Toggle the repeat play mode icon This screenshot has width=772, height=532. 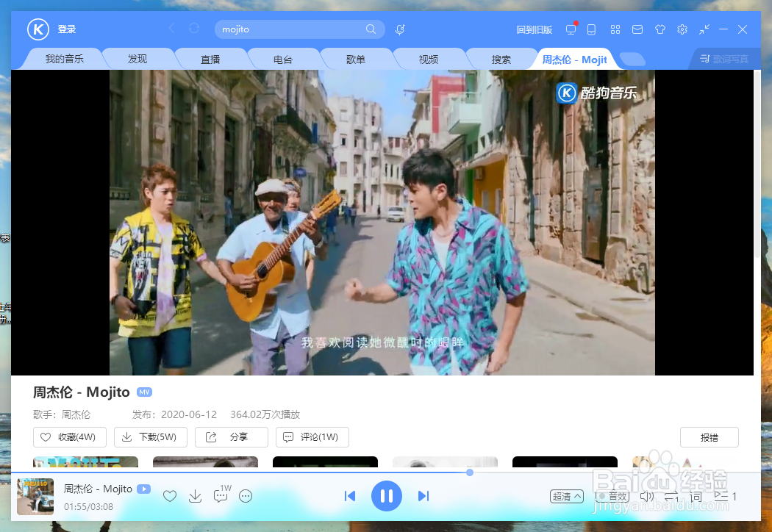(x=671, y=497)
